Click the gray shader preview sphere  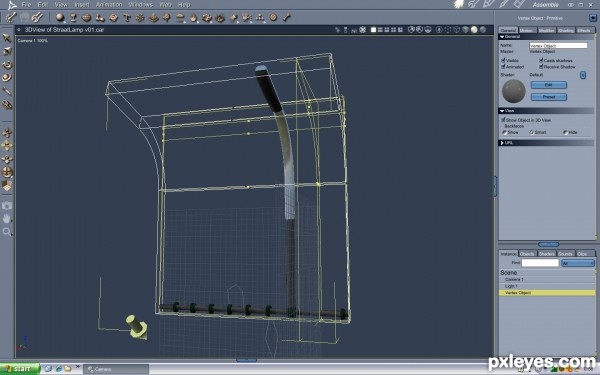pos(514,91)
